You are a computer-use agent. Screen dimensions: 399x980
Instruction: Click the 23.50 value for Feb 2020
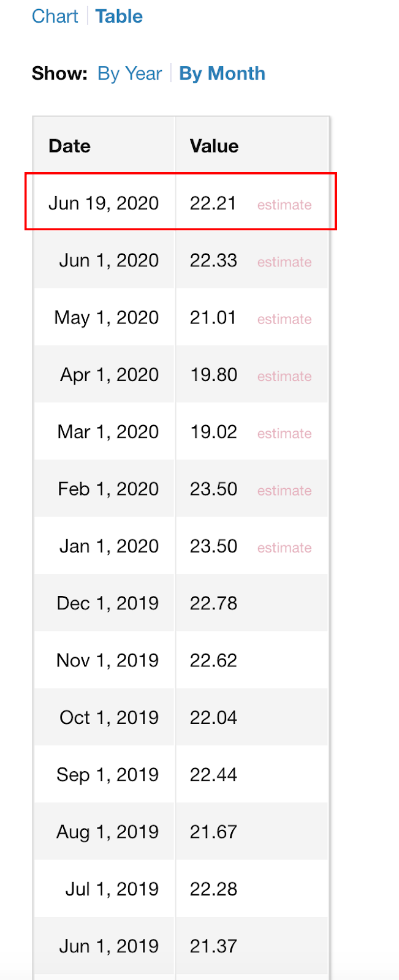213,489
